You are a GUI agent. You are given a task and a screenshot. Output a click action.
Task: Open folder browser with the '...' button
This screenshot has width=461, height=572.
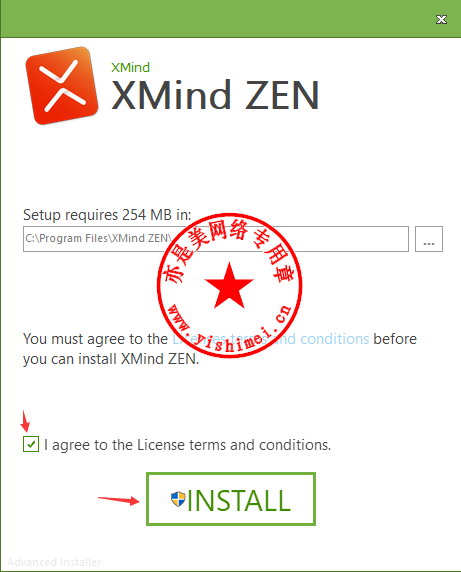429,239
